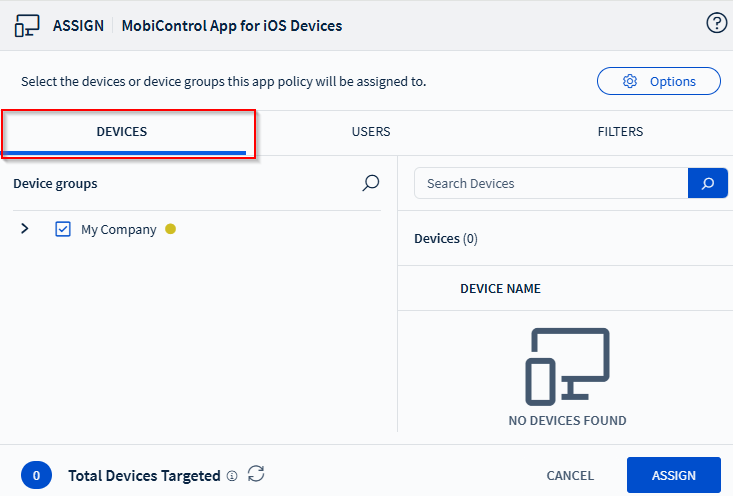Image resolution: width=733 pixels, height=496 pixels.
Task: Click info icon beside Total Devices Targeted
Action: click(x=232, y=476)
